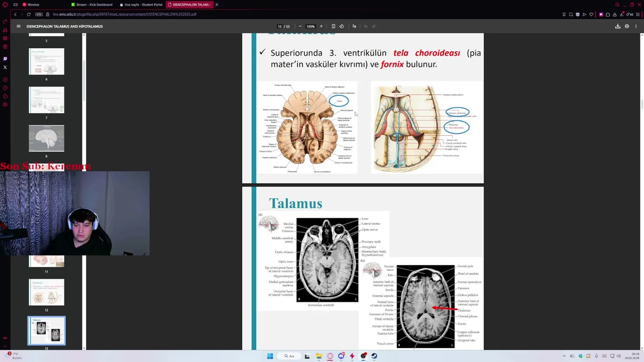Open Opera AI button in toolbar
This screenshot has width=644, height=362.
630,15
